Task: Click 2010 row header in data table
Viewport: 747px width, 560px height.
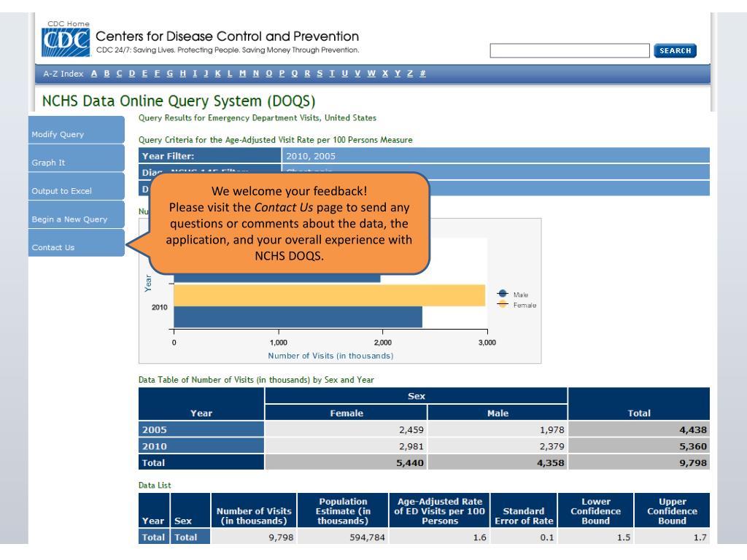Action: [x=201, y=446]
